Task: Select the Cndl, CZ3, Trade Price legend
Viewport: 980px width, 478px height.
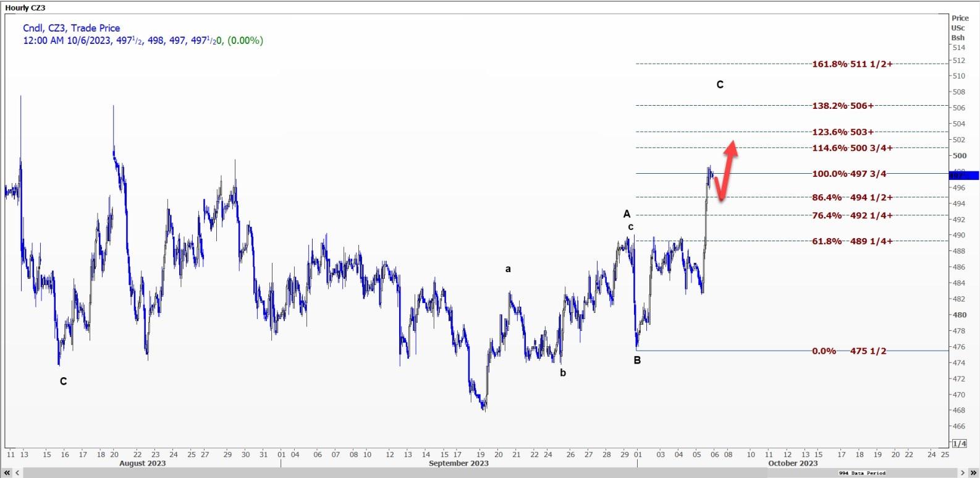Action: pos(72,28)
